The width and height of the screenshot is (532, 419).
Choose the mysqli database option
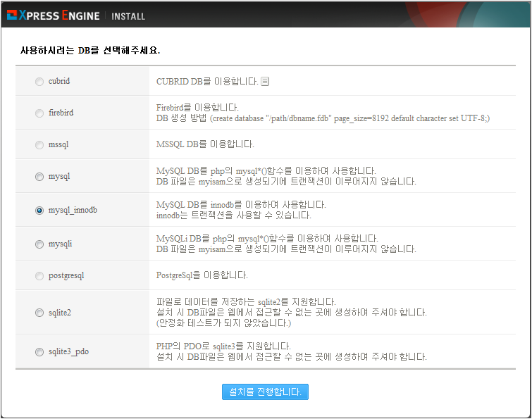pyautogui.click(x=39, y=244)
